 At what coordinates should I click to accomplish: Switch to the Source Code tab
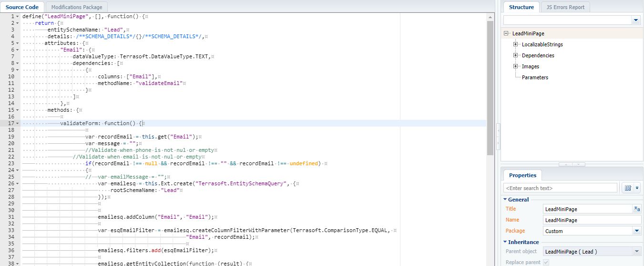tap(22, 7)
